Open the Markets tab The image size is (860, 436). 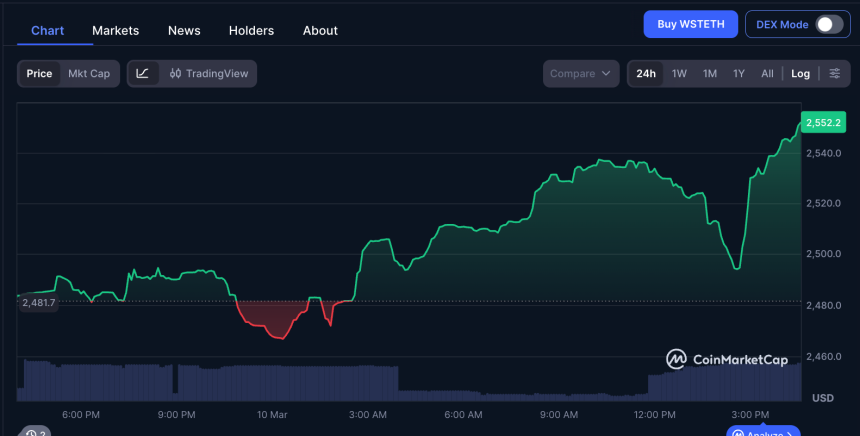[116, 30]
